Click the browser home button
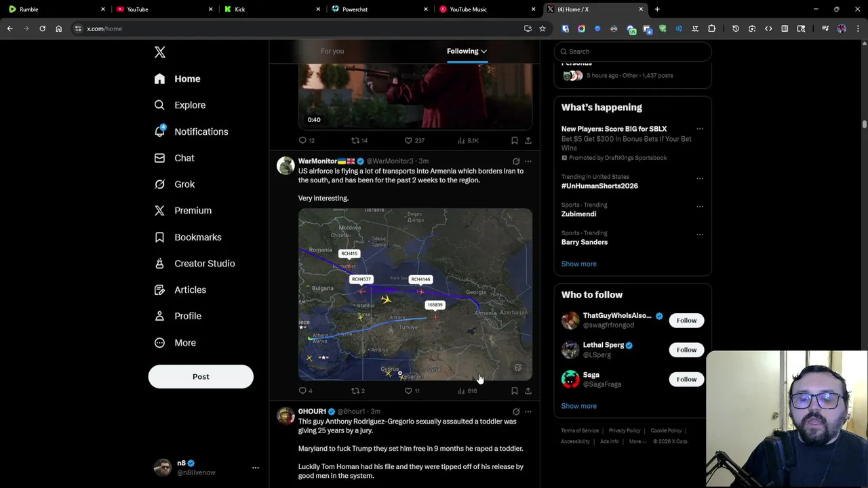This screenshot has width=868, height=488. point(59,28)
